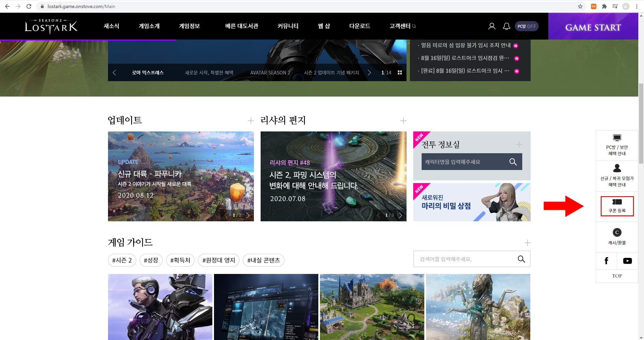Click the GAME START button
This screenshot has height=340, width=644.
(x=593, y=26)
